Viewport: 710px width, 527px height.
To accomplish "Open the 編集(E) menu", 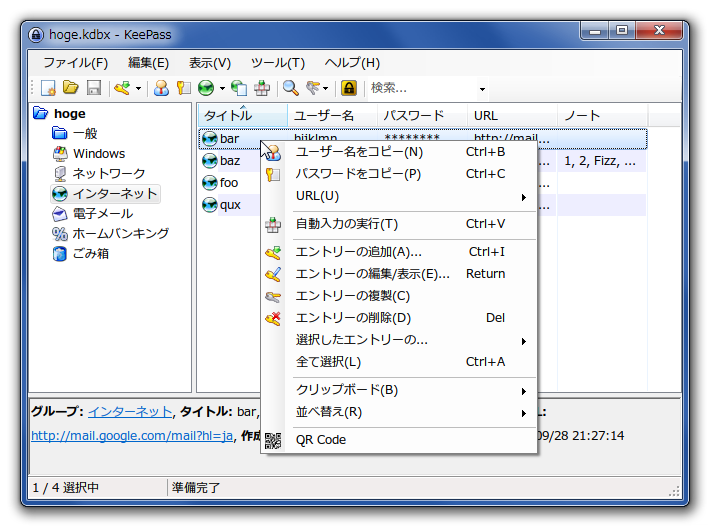I will point(148,62).
